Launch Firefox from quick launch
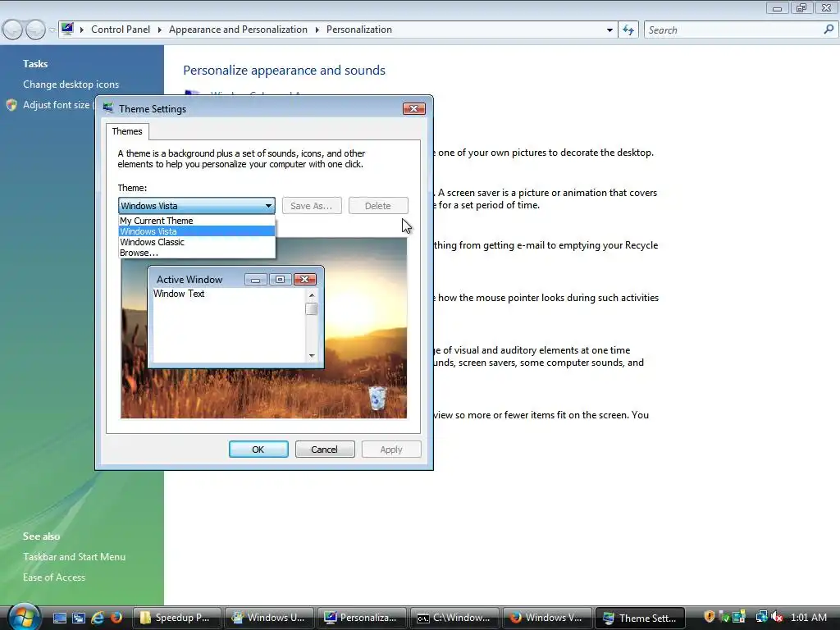Image resolution: width=840 pixels, height=630 pixels. point(116,618)
